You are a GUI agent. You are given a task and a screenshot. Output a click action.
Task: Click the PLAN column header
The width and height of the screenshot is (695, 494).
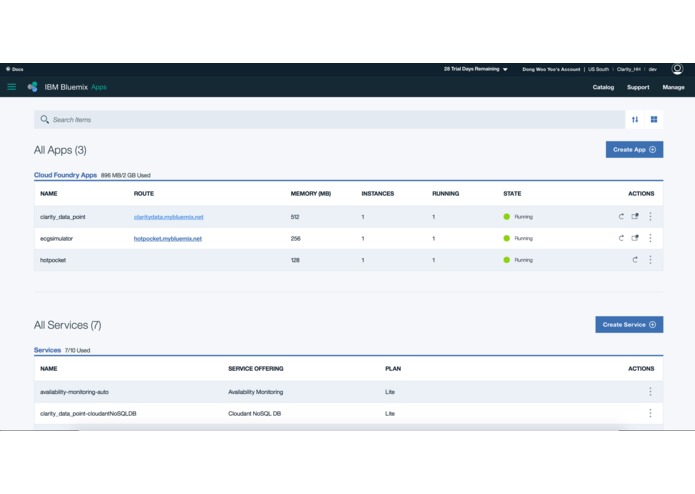click(393, 369)
